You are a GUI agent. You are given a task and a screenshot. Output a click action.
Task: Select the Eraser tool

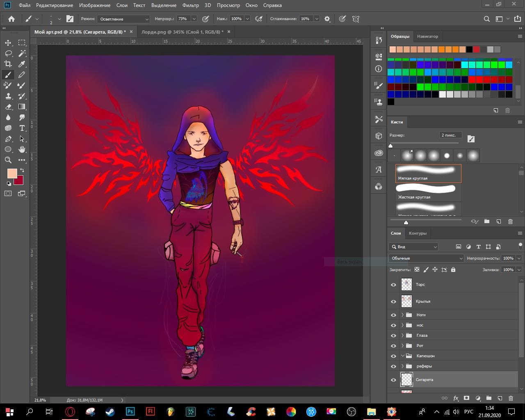pos(8,107)
